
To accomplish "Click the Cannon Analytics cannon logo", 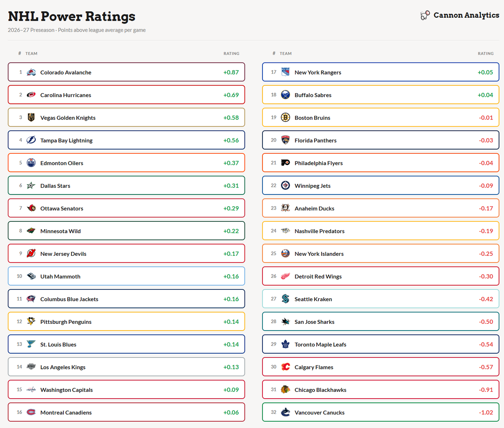I will pos(425,16).
